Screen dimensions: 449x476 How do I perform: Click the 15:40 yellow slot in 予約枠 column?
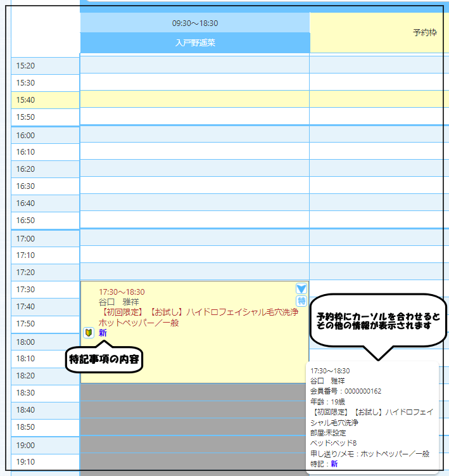[379, 100]
